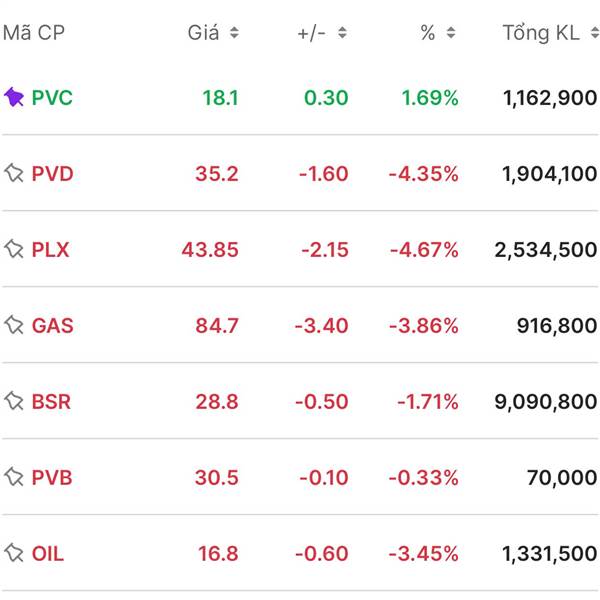Unpin the PVC stock pin icon
The image size is (600, 600).
(x=14, y=97)
